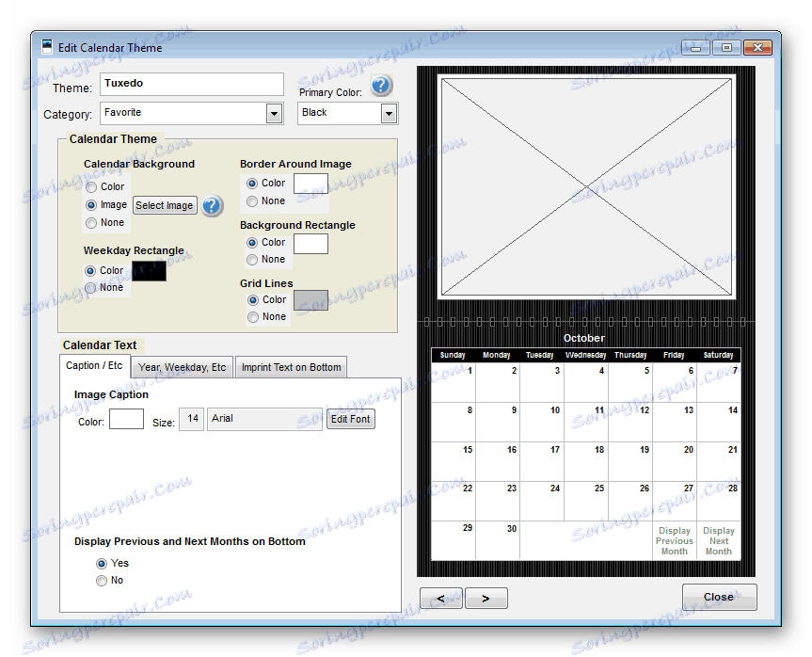Screen dimensions: 812x657
Task: Choose No to hide previous/next months
Action: click(102, 581)
